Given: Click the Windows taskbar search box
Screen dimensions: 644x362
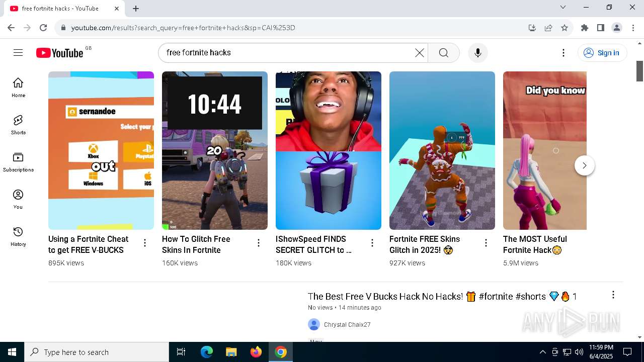Looking at the screenshot, I should click(97, 352).
